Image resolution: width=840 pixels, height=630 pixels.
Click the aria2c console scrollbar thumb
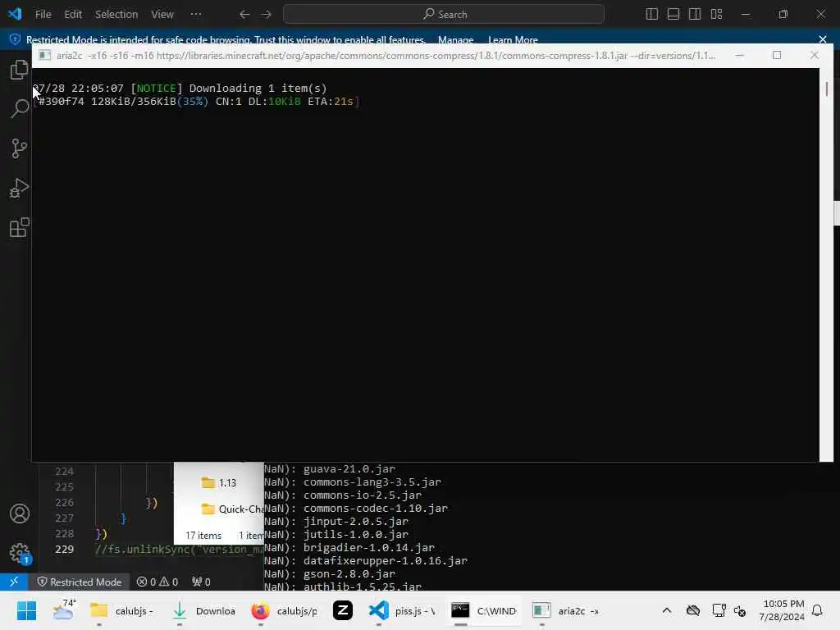[827, 89]
